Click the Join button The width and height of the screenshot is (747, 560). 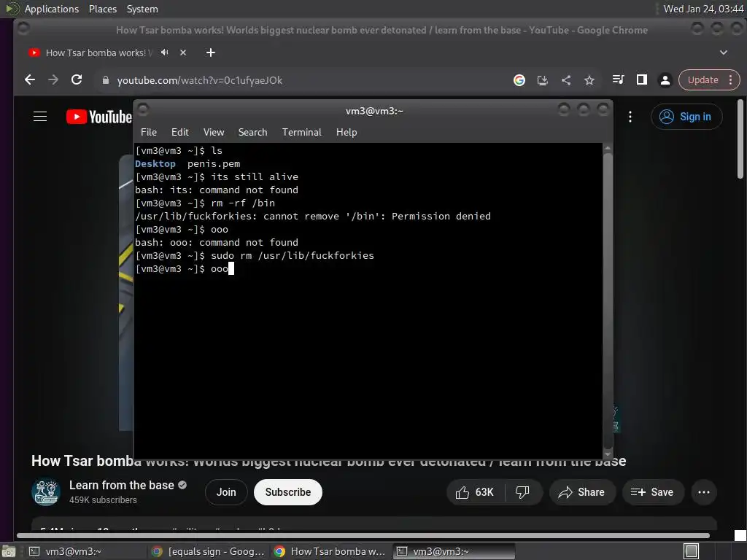226,492
